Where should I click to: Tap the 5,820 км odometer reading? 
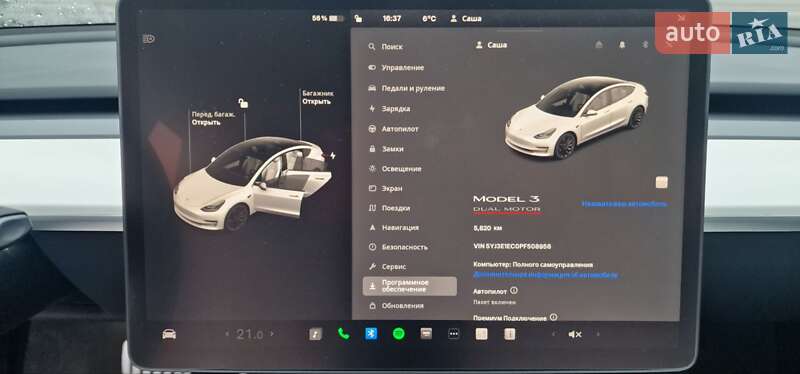pyautogui.click(x=488, y=228)
